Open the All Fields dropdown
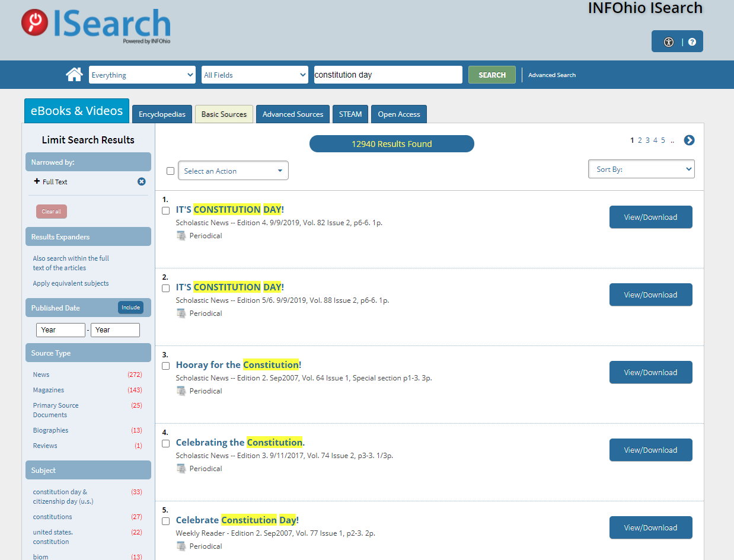This screenshot has height=560, width=734. (255, 75)
